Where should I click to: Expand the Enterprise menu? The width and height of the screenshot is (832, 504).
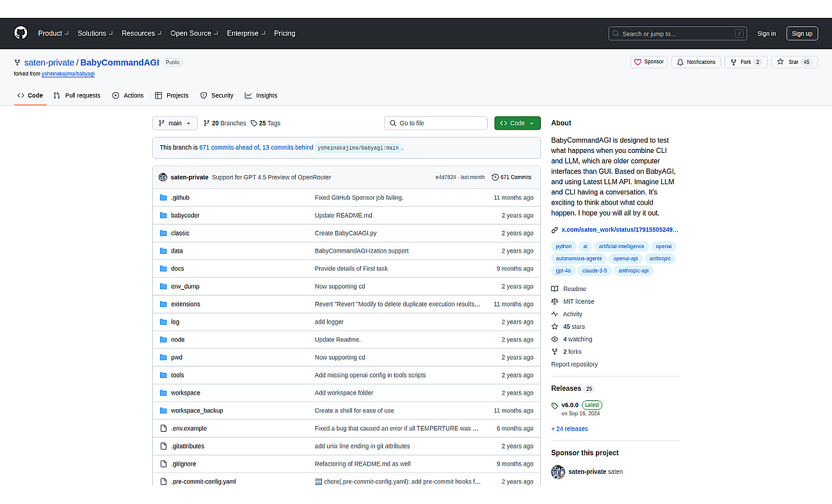pyautogui.click(x=246, y=33)
